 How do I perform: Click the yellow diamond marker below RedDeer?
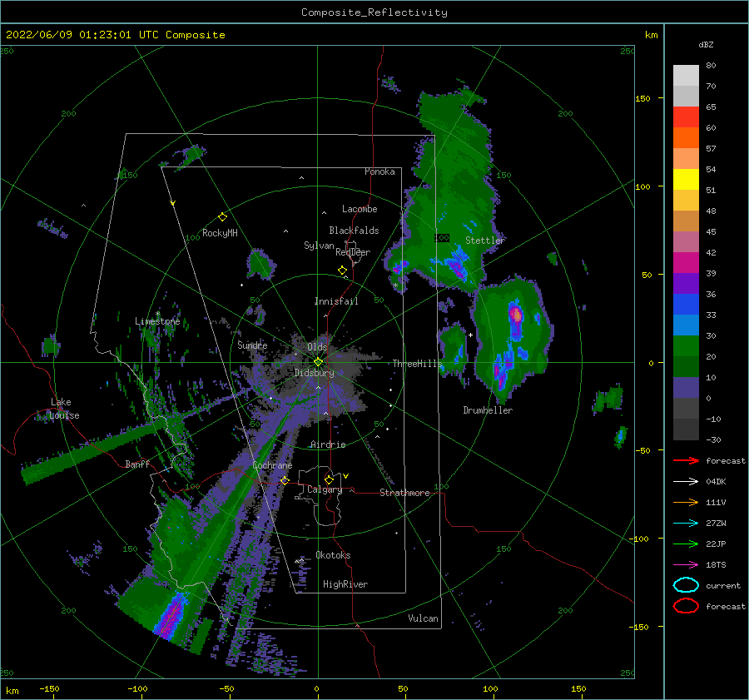[x=343, y=271]
